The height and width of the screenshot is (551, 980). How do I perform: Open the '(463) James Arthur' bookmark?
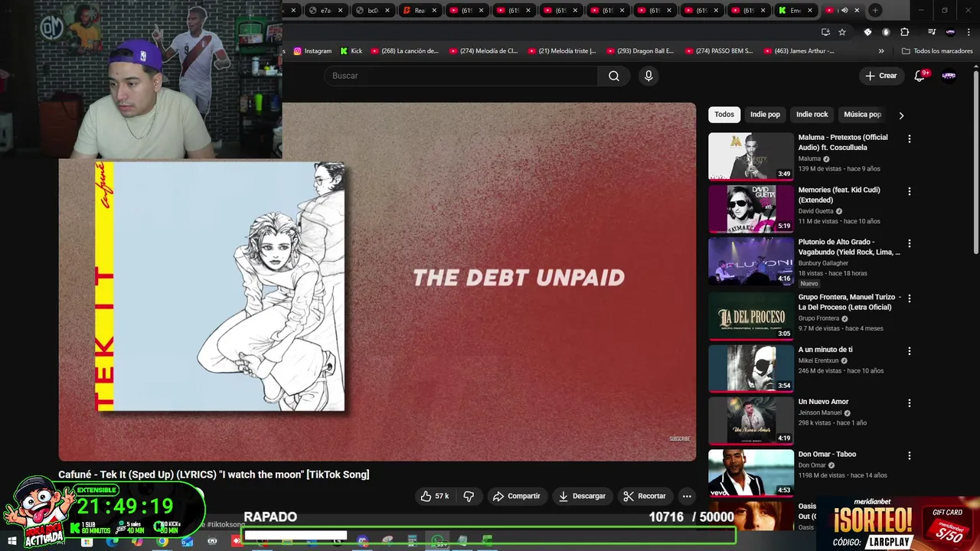(x=798, y=51)
